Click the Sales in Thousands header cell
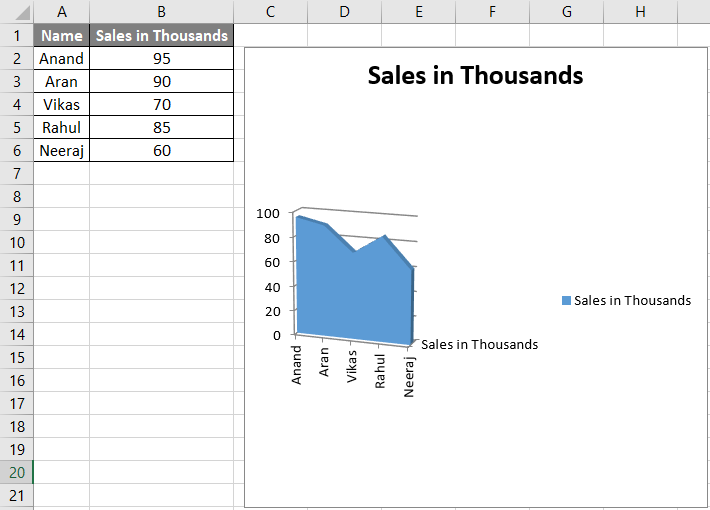The height and width of the screenshot is (510, 710). pyautogui.click(x=161, y=35)
